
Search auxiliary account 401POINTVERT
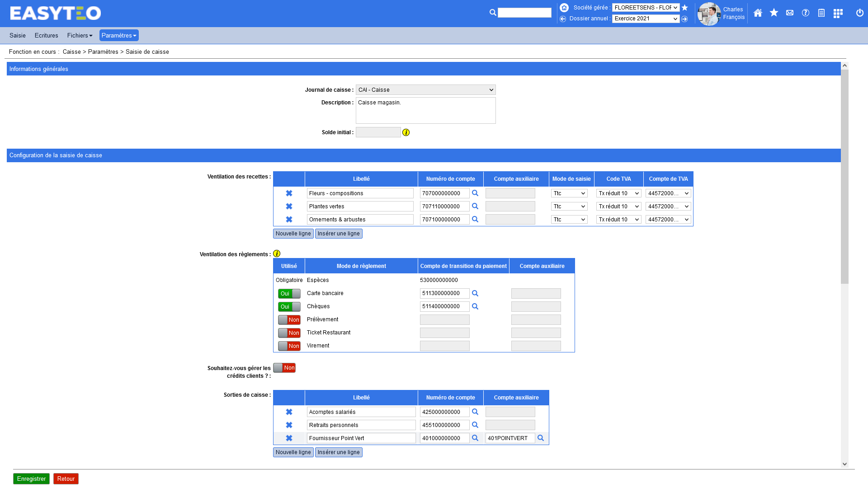click(x=541, y=438)
